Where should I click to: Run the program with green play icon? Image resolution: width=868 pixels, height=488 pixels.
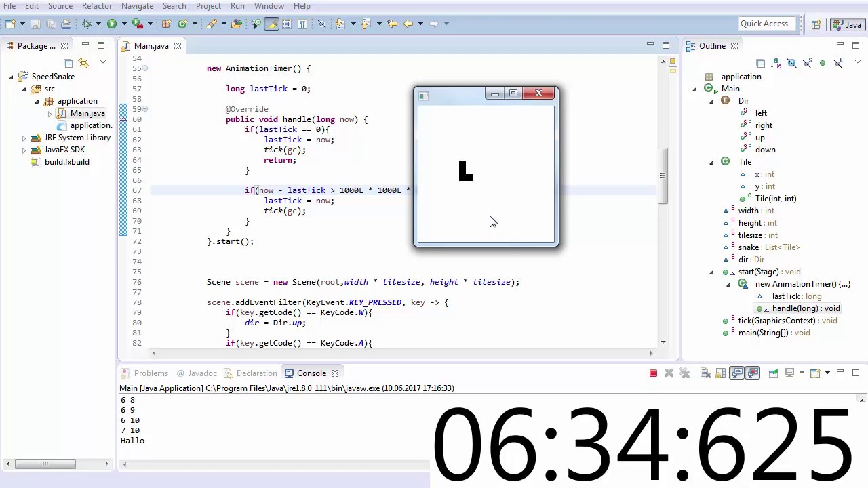click(112, 24)
